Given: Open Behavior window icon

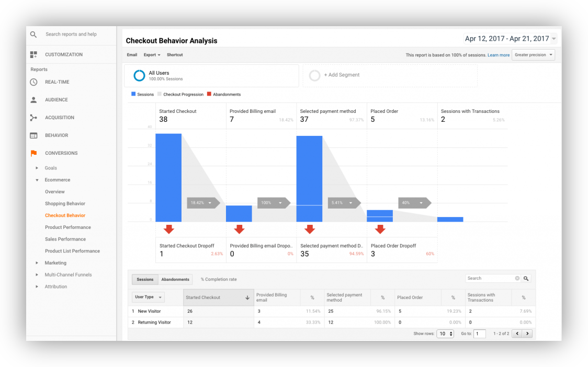Looking at the screenshot, I should coord(34,135).
